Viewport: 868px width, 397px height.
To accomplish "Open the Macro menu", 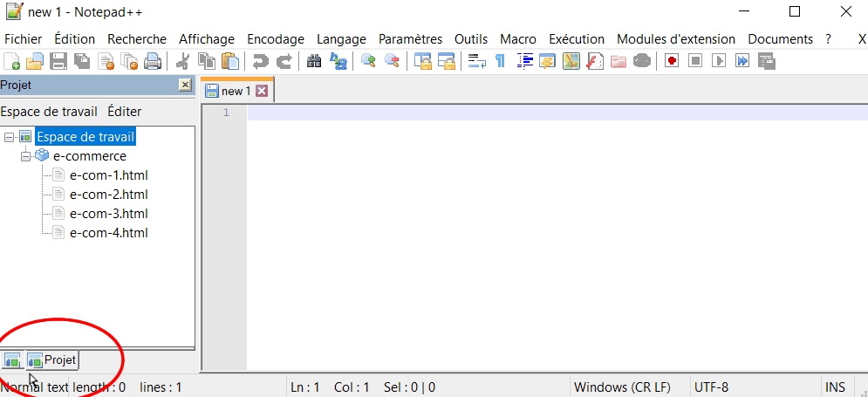I will pyautogui.click(x=518, y=39).
